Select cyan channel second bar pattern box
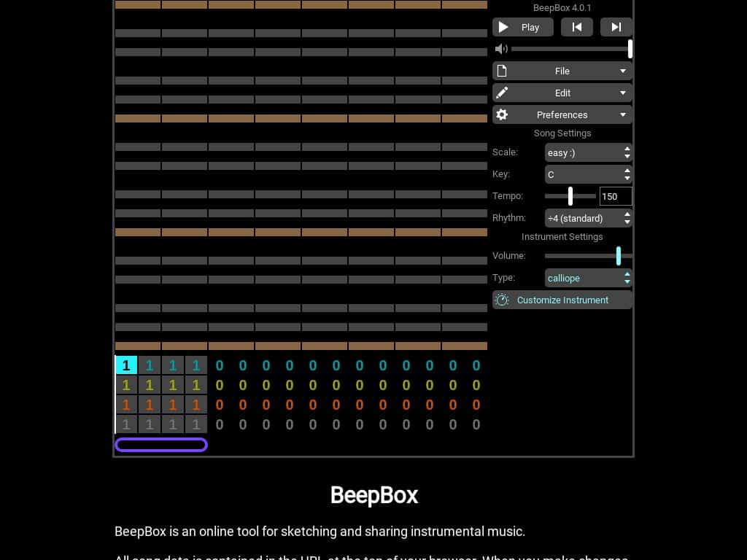The height and width of the screenshot is (560, 747). tap(150, 365)
